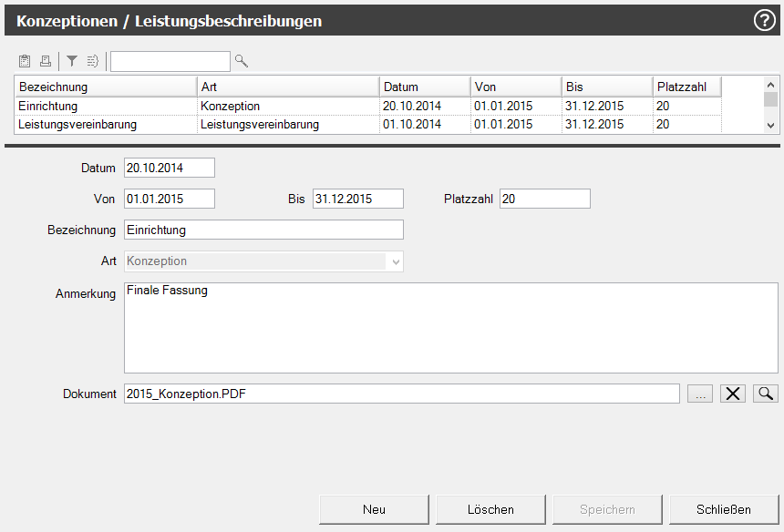Focus the Platzzahl input field
Image resolution: width=784 pixels, height=532 pixels.
pos(544,199)
